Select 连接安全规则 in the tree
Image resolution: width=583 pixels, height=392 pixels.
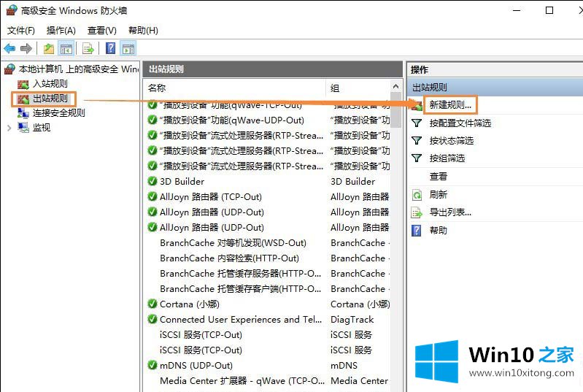[58, 113]
